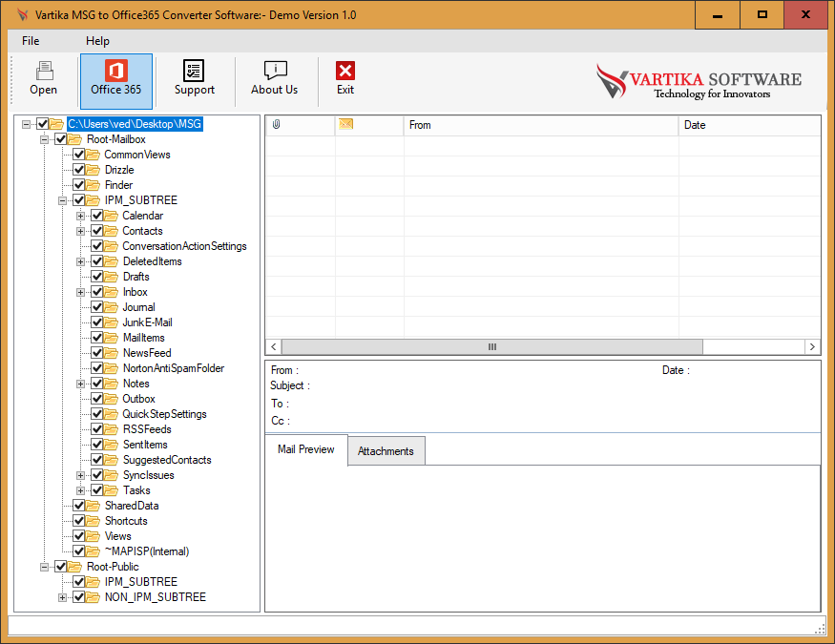Select the Tasks folder label
This screenshot has width=835, height=644.
136,490
